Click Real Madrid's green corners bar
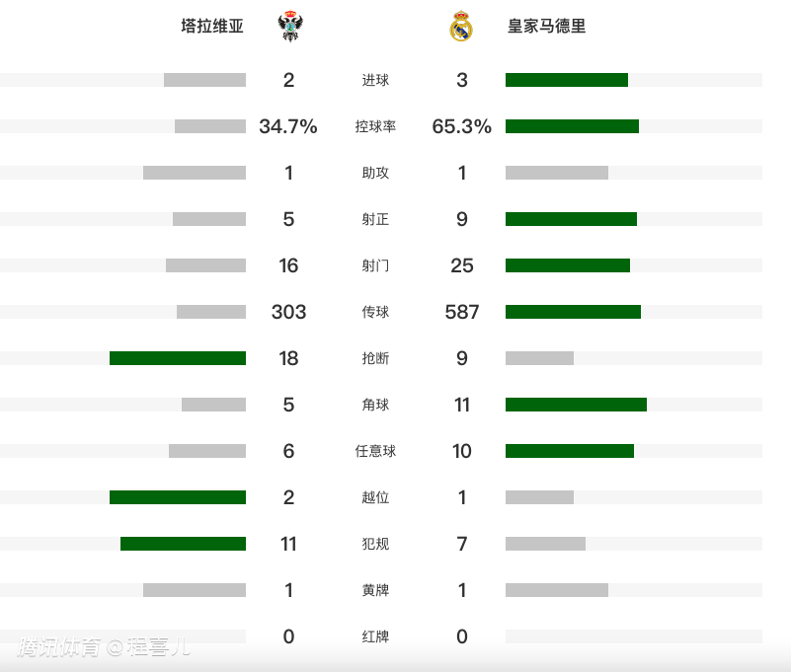 point(576,405)
